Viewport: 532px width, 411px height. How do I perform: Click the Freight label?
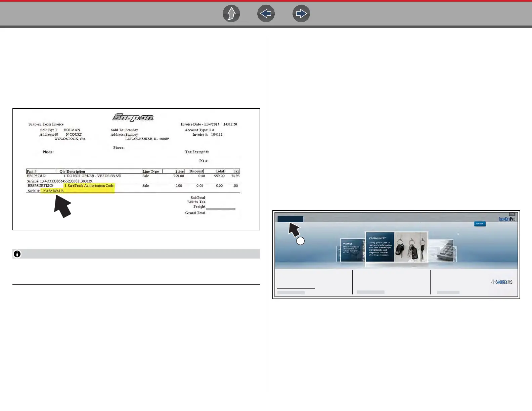coord(199,207)
